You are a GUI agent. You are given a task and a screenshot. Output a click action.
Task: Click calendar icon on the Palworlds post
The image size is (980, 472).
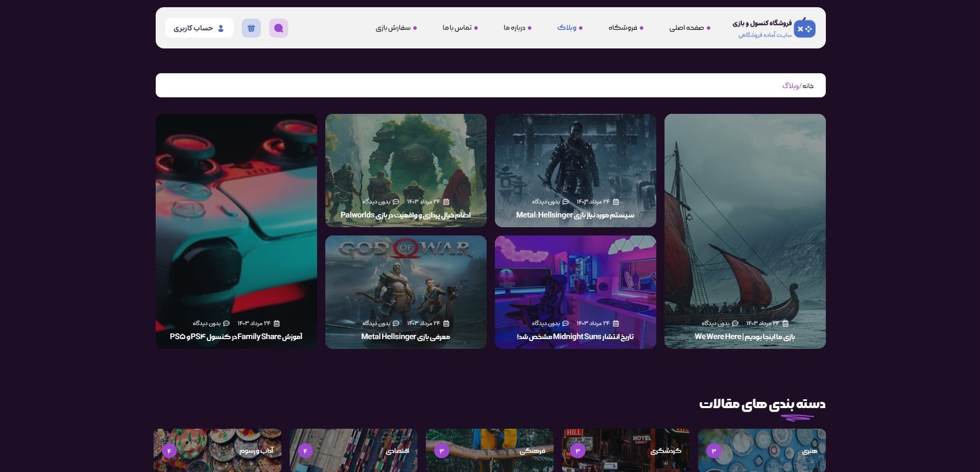tap(446, 201)
